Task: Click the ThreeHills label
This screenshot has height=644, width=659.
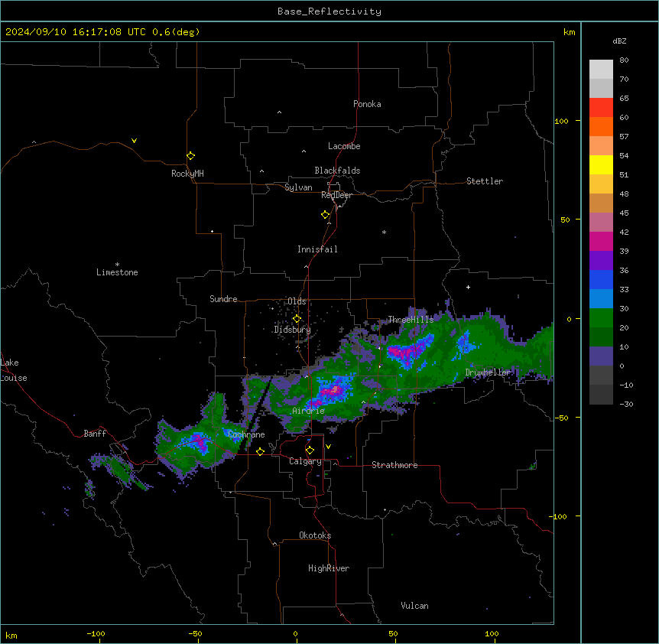Action: [x=411, y=320]
